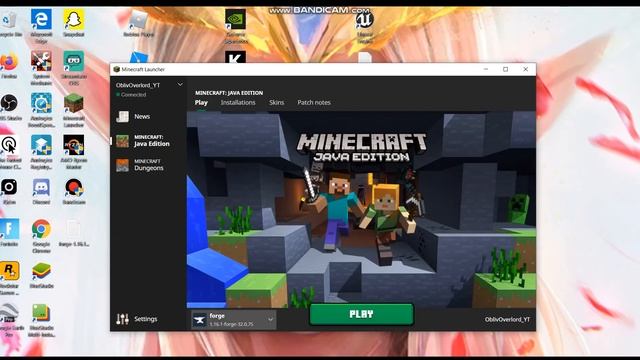Image resolution: width=640 pixels, height=360 pixels.
Task: Select Minecraft Dungeons in sidebar
Action: (149, 165)
